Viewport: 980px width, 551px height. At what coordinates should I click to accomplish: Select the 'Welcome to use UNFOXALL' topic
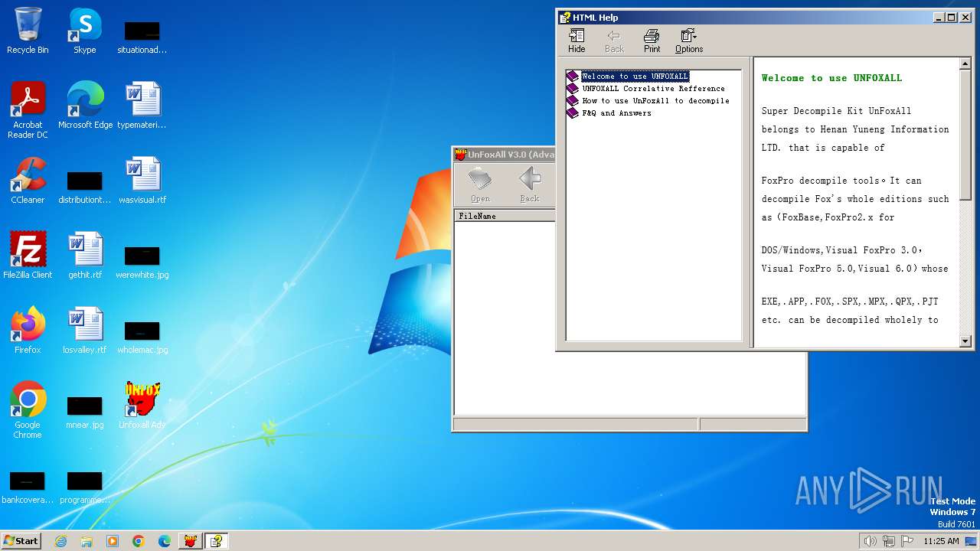635,76
